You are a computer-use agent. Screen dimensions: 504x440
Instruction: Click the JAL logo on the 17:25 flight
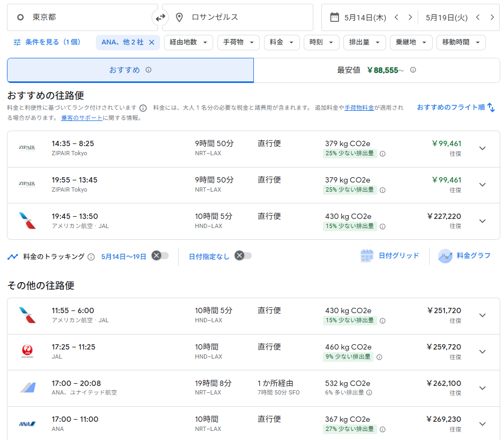[27, 351]
